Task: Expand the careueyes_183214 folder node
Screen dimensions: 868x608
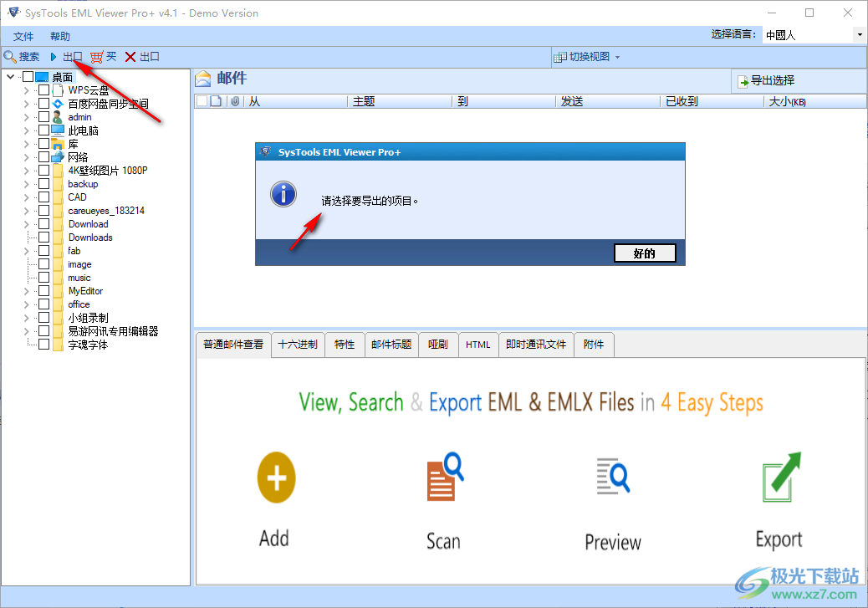Action: [26, 211]
